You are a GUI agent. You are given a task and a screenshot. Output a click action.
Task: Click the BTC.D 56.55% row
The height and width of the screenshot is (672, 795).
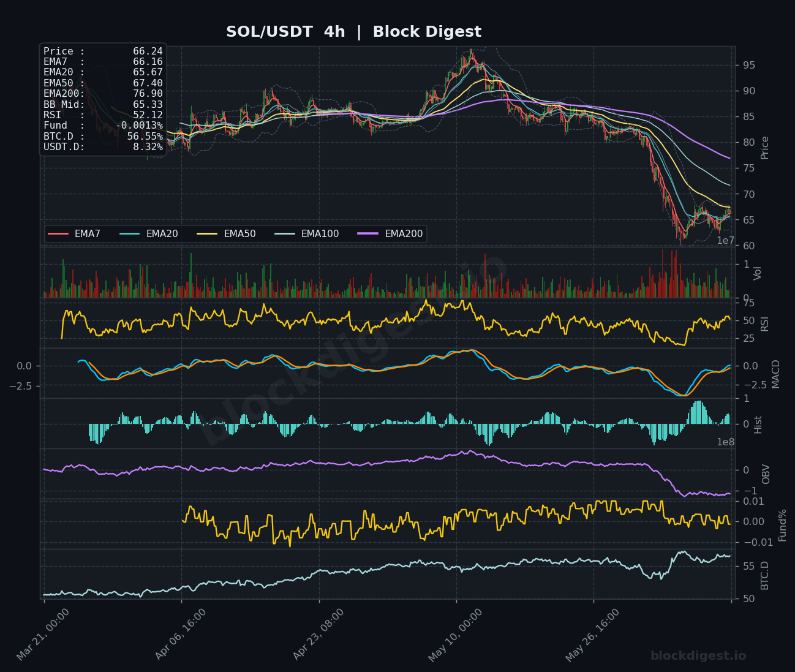[x=103, y=137]
